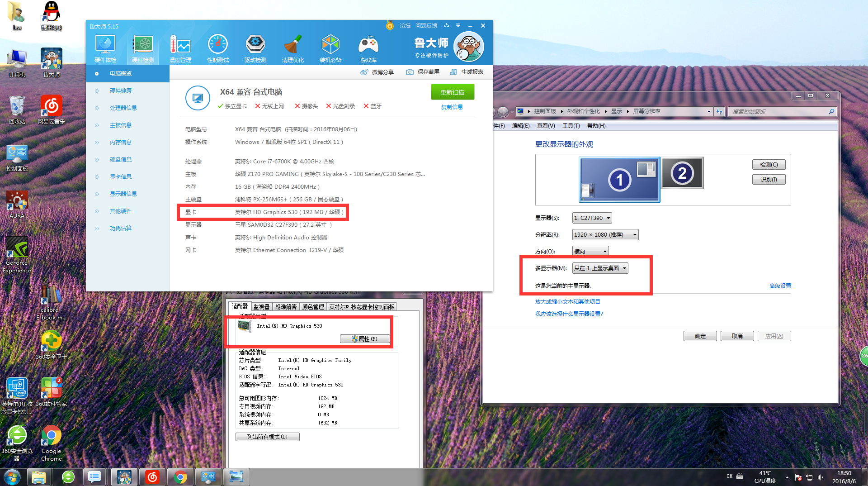Click the 复制信息 copy info link
Viewport: 868px width, 486px height.
452,107
